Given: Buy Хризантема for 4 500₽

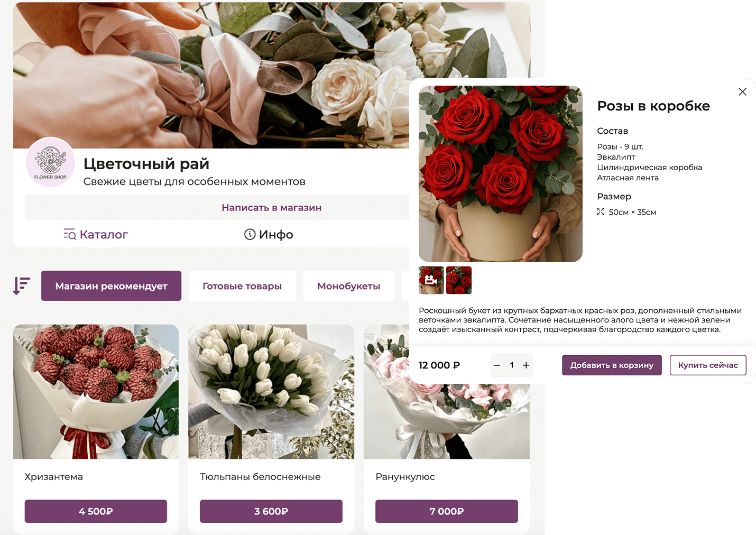Looking at the screenshot, I should (x=96, y=511).
